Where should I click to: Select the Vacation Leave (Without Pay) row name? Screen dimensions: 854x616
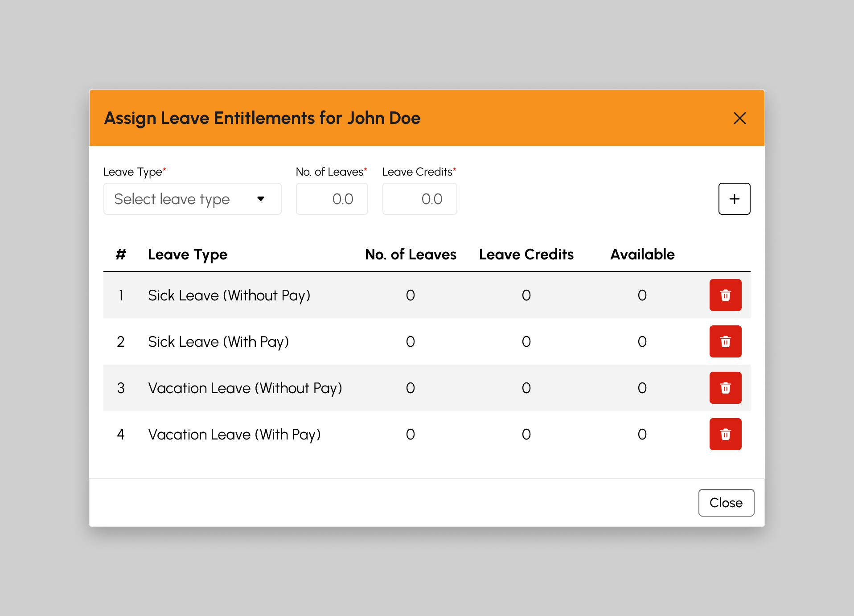click(245, 388)
